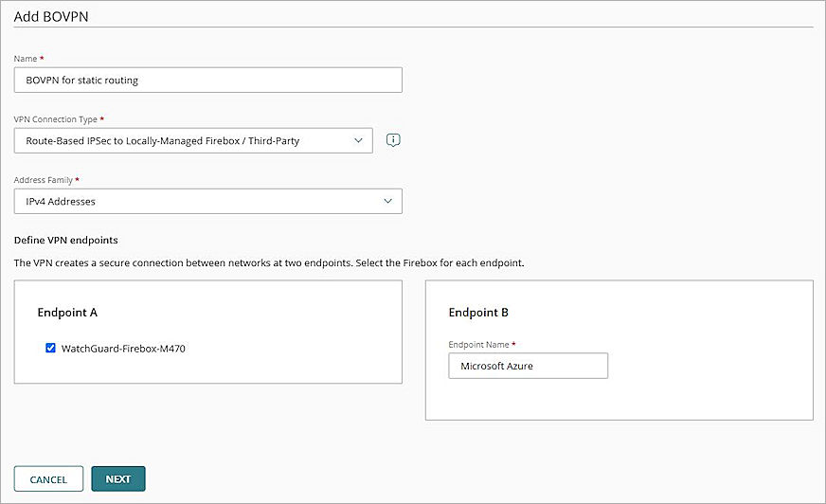Click the Address Family label
The width and height of the screenshot is (826, 504).
click(43, 179)
